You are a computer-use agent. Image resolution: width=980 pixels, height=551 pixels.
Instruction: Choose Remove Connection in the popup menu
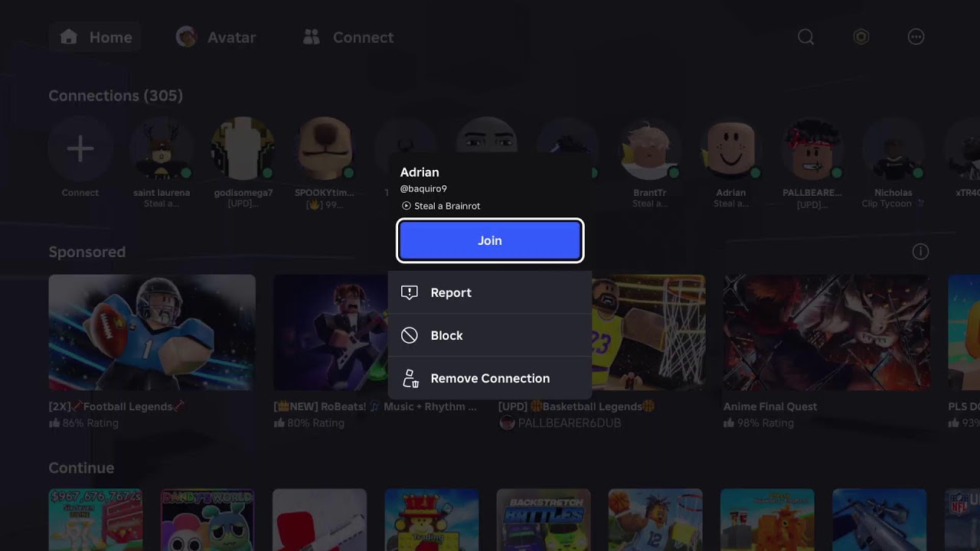pos(490,378)
